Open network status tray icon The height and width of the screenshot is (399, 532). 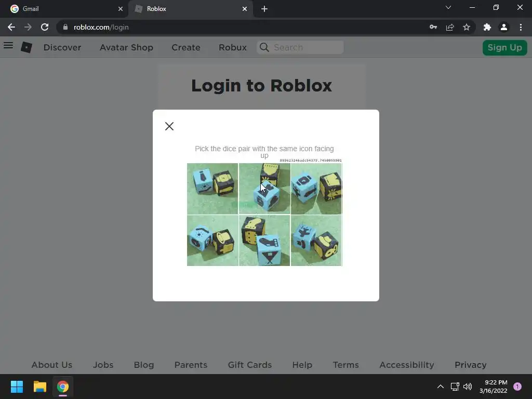pos(455,387)
